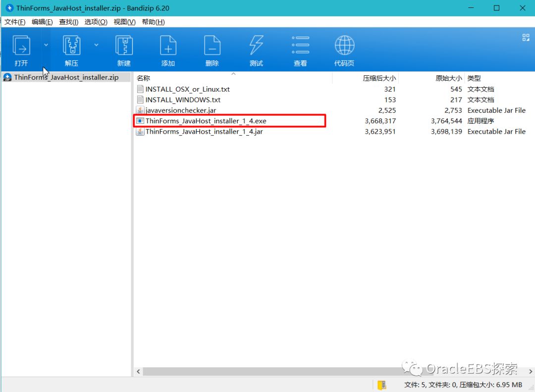Image resolution: width=535 pixels, height=392 pixels.
Task: Click original size value 3,764,544
Action: click(446, 121)
